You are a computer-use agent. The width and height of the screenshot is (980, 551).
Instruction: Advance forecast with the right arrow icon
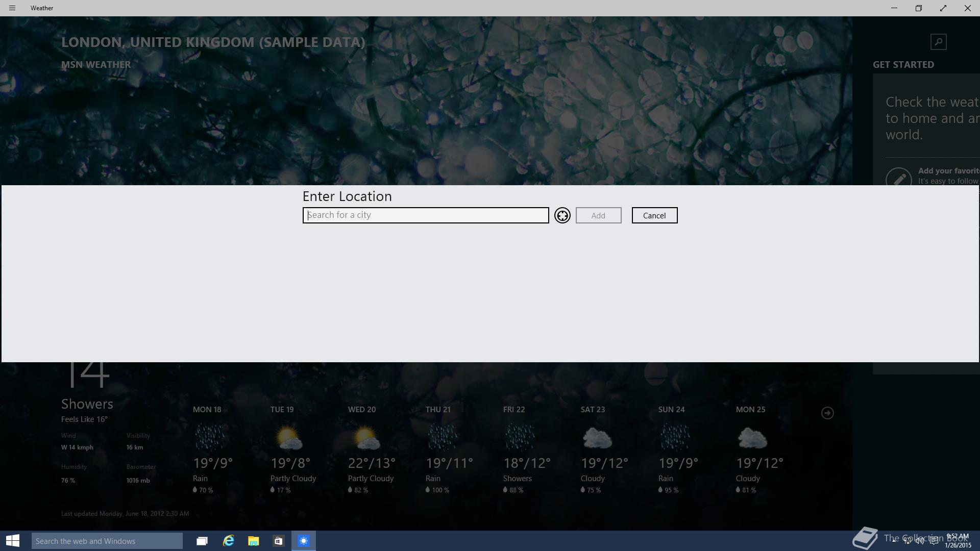click(x=827, y=413)
